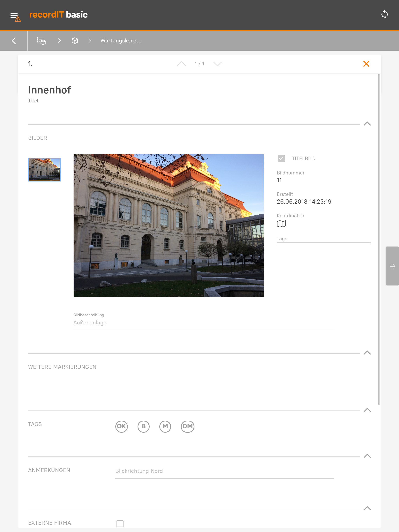
Task: Open the cube object breadcrumb icon
Action: point(75,41)
